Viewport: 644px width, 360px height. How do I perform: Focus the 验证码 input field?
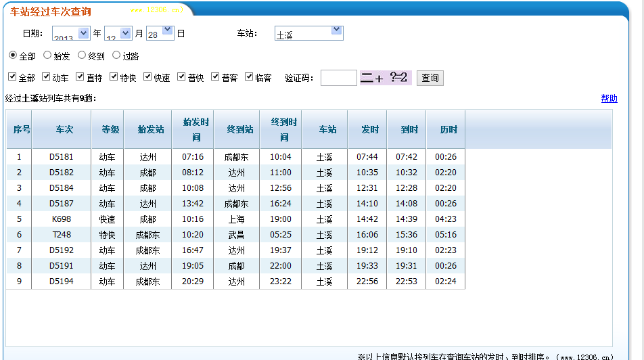pyautogui.click(x=338, y=78)
